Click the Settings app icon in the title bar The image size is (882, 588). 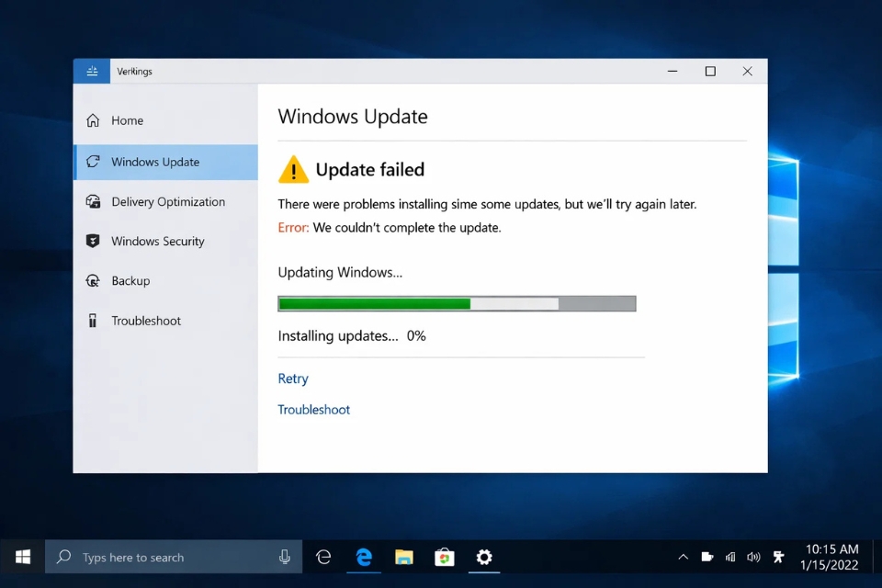point(91,71)
